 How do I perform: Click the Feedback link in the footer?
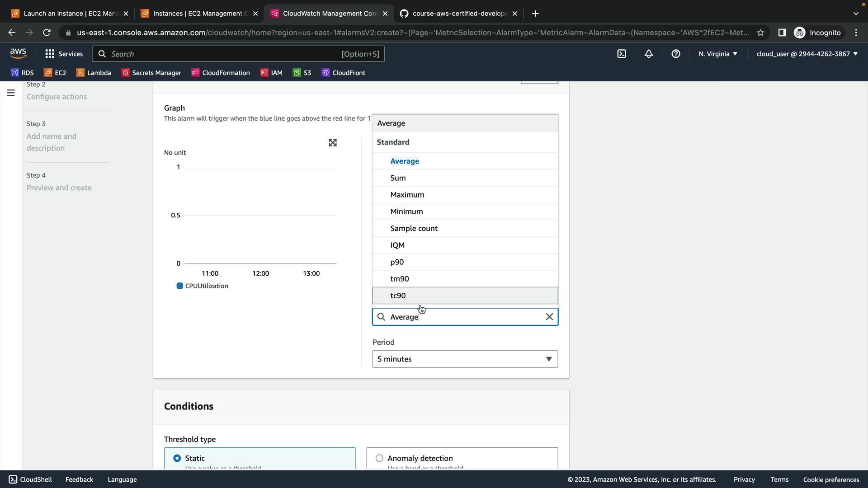pos(79,479)
